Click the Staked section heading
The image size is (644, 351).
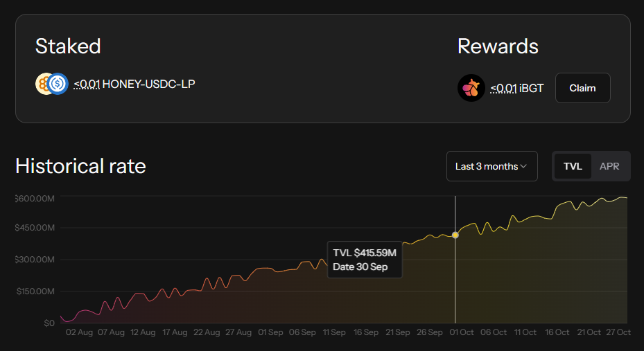click(68, 46)
